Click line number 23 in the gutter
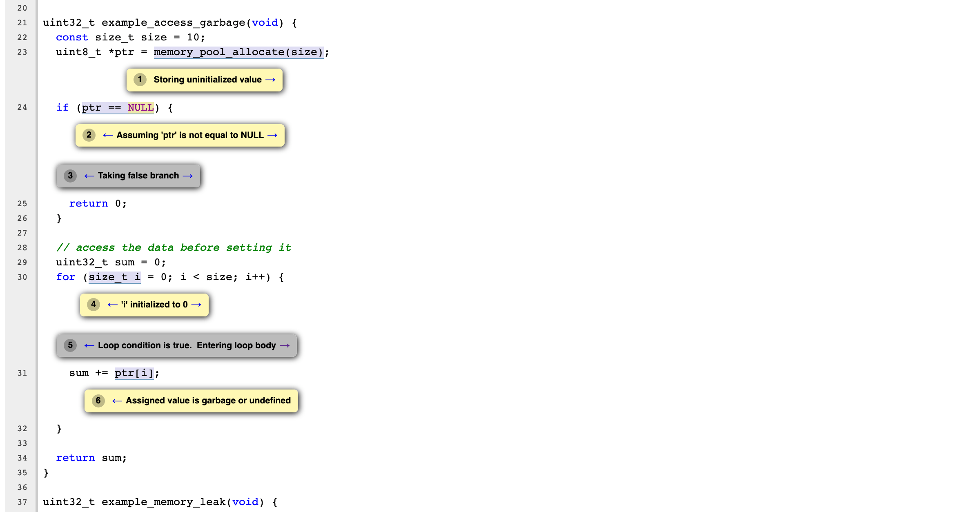This screenshot has width=980, height=512. 22,52
